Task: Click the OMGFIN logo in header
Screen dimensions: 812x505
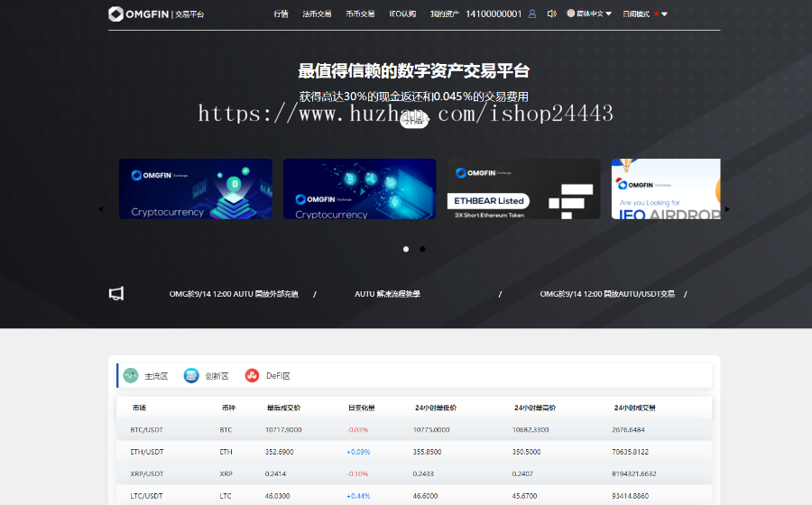Action: (156, 14)
